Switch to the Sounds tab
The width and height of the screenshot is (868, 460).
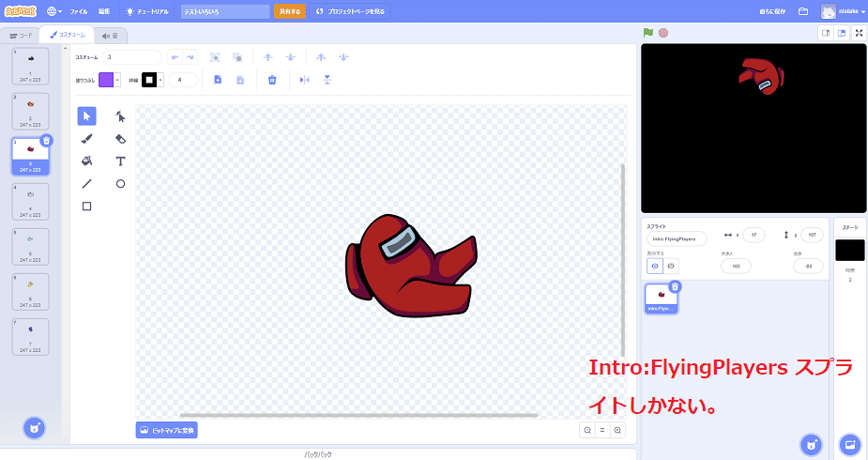[x=110, y=36]
